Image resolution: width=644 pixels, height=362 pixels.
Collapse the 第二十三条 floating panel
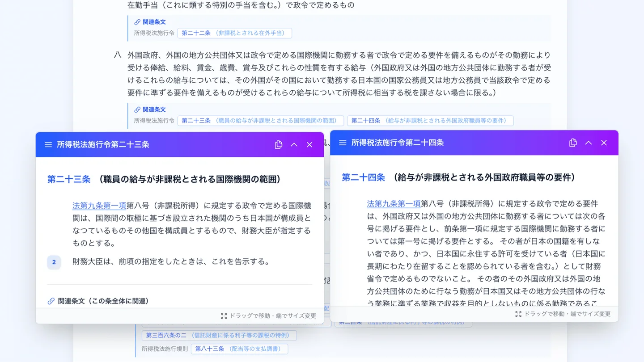tap(294, 145)
